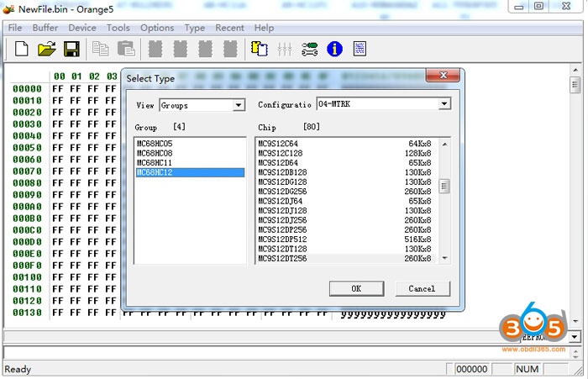Expand the Configuration 04-MTRK dropdown

[x=444, y=103]
